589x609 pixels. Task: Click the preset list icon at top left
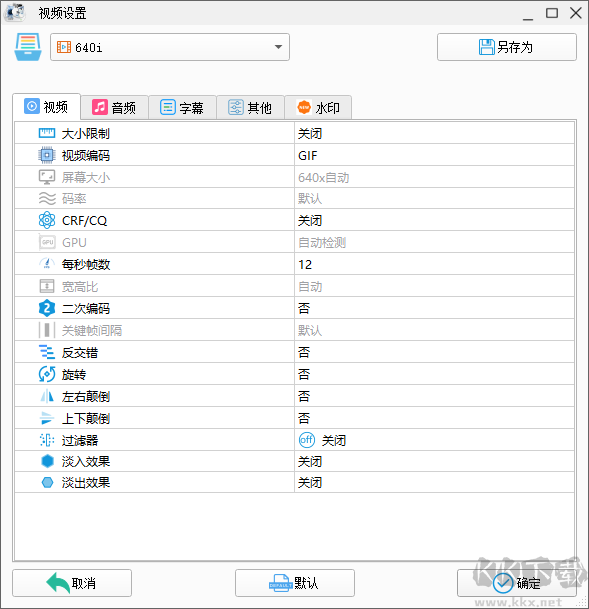pyautogui.click(x=28, y=47)
